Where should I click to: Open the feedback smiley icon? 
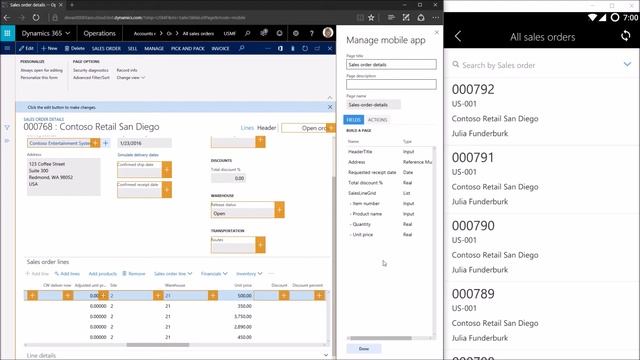point(280,33)
